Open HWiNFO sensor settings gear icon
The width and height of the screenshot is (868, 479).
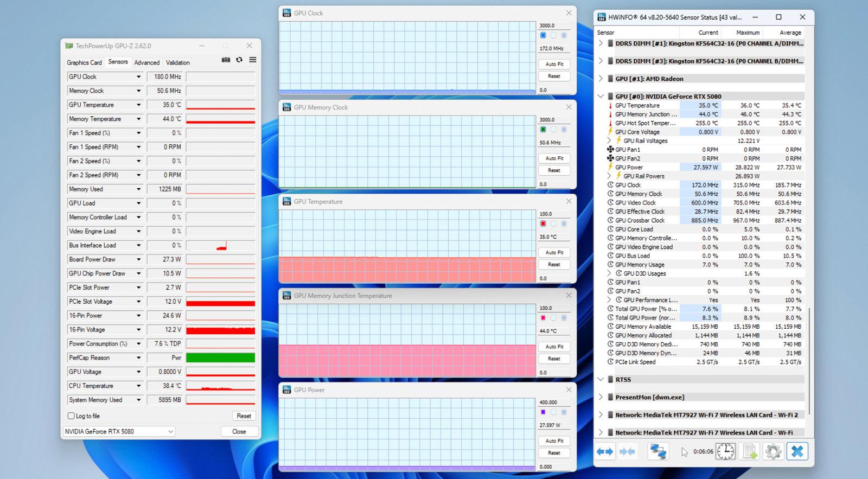(x=773, y=451)
